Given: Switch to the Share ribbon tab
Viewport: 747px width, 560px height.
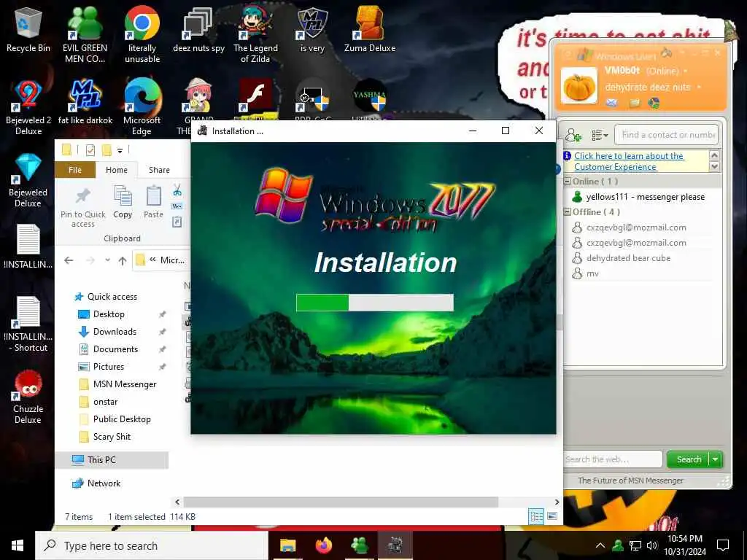Looking at the screenshot, I should pos(159,170).
